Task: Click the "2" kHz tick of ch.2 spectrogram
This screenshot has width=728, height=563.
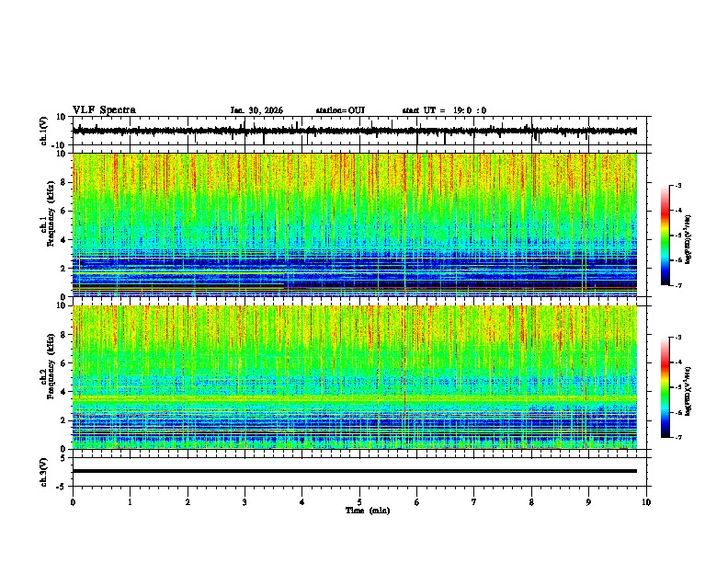Action: (63, 420)
